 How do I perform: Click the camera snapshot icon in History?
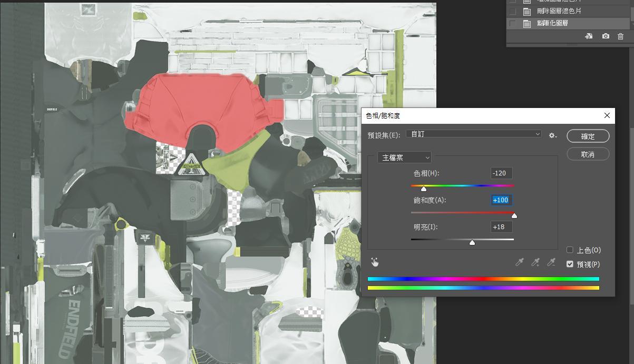606,36
